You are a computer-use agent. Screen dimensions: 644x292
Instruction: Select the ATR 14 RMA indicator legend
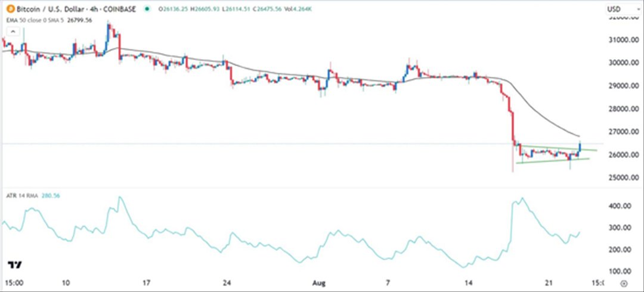pos(23,196)
